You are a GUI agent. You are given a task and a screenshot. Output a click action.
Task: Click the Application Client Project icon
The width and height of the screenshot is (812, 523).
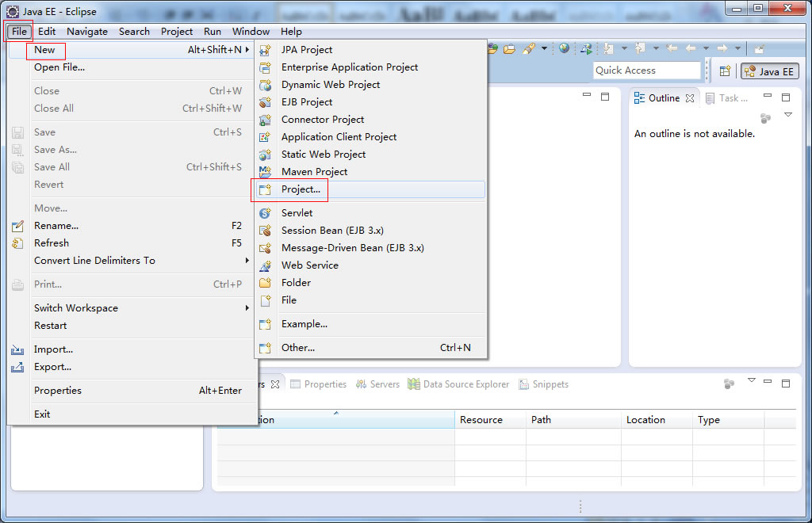pos(265,138)
